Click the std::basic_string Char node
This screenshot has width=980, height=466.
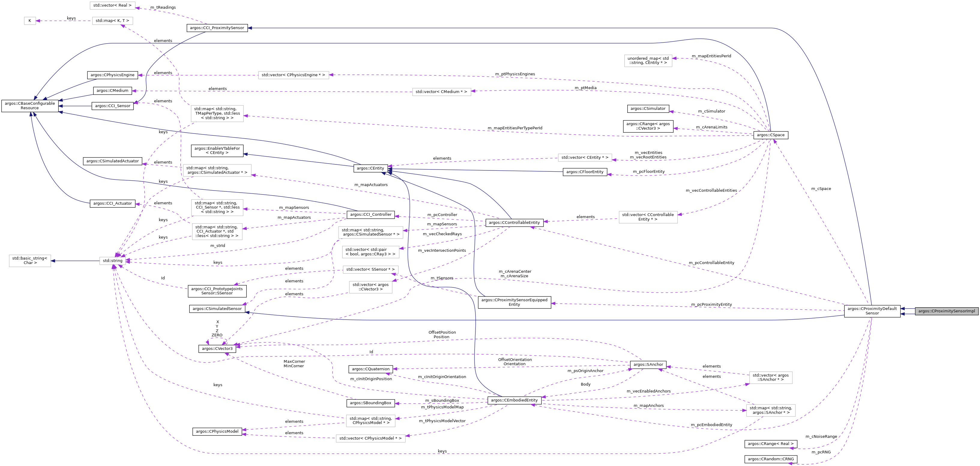click(x=30, y=260)
